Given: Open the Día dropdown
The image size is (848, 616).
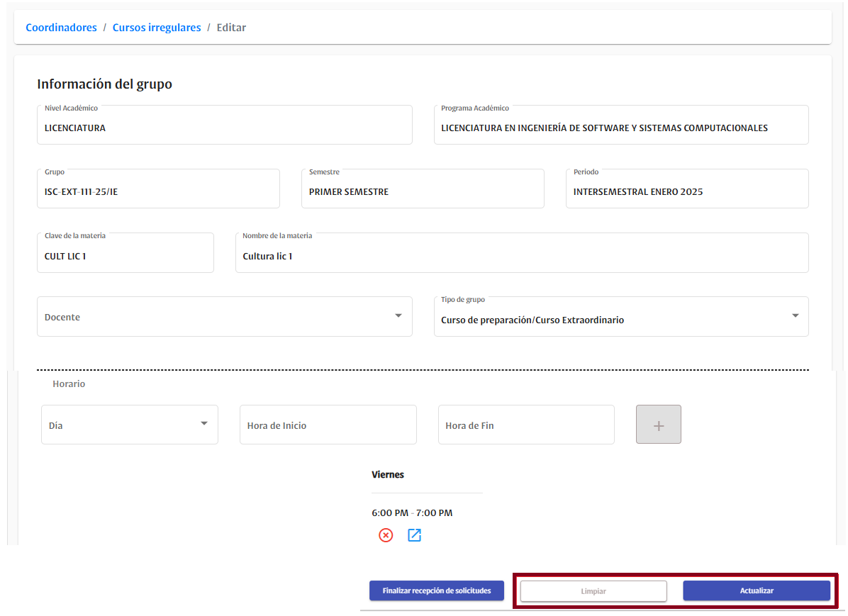Looking at the screenshot, I should click(x=130, y=425).
